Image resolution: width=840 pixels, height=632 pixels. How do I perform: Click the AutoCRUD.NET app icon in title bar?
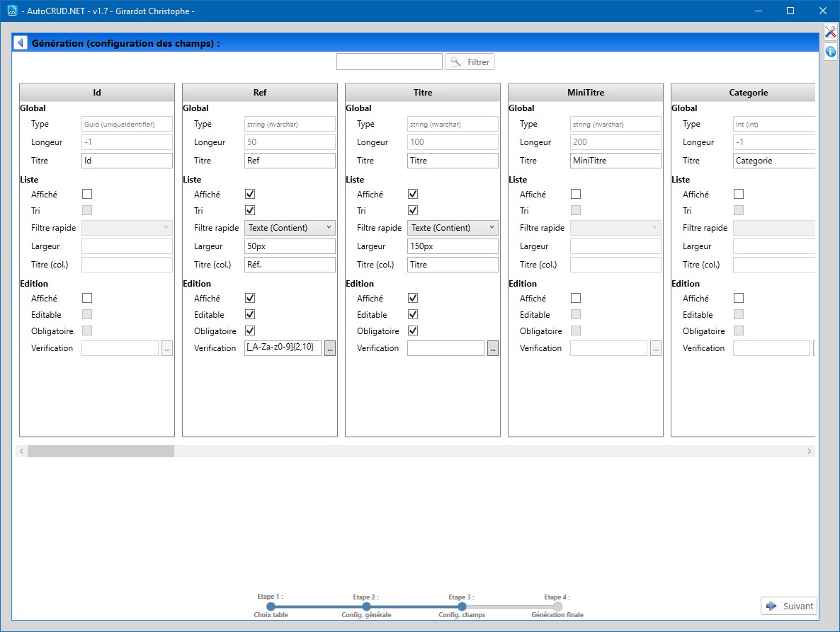click(x=12, y=10)
